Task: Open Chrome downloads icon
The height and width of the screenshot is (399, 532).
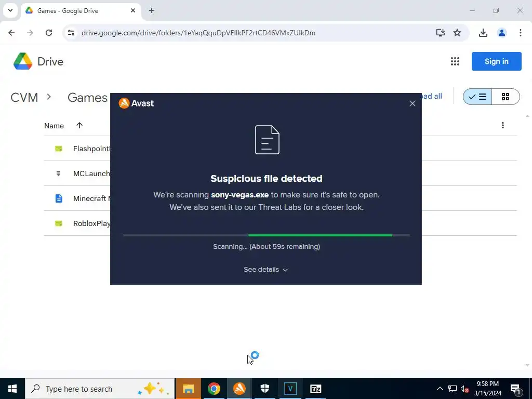Action: click(x=483, y=33)
